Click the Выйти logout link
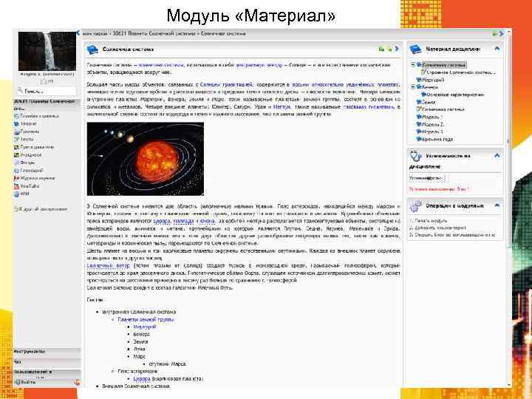This screenshot has height=399, width=532. (x=28, y=383)
